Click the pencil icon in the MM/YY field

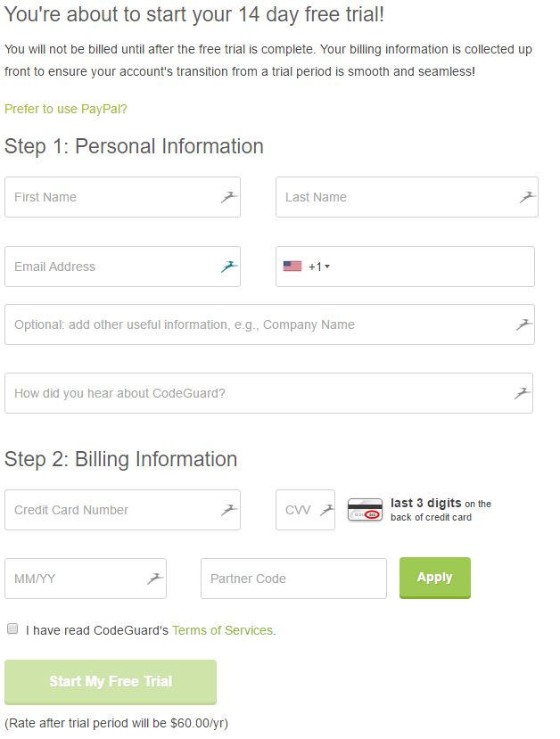click(x=153, y=578)
